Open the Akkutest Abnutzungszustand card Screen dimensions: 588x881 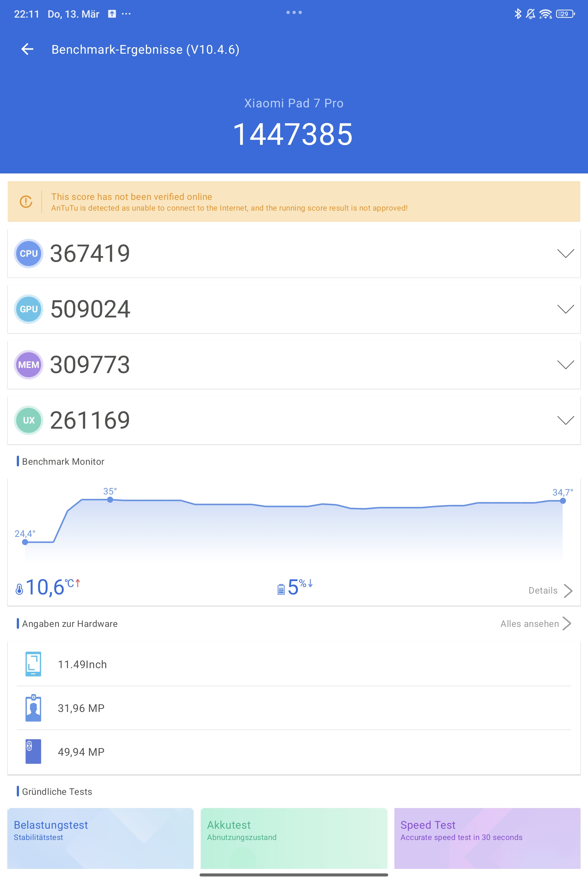pyautogui.click(x=294, y=838)
